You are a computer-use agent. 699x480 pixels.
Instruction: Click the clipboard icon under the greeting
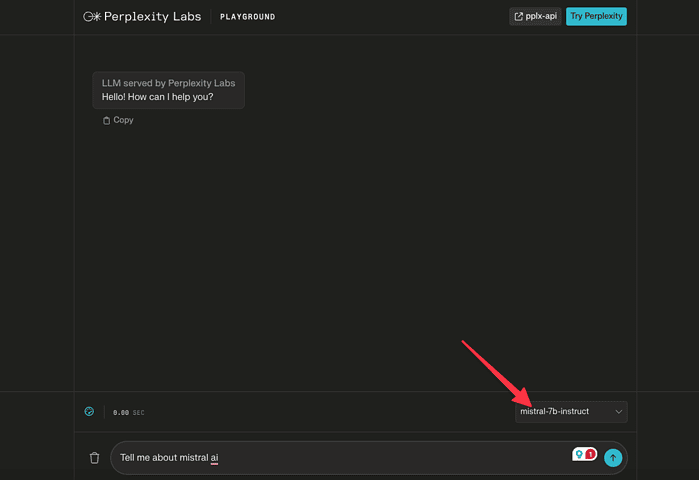(106, 120)
